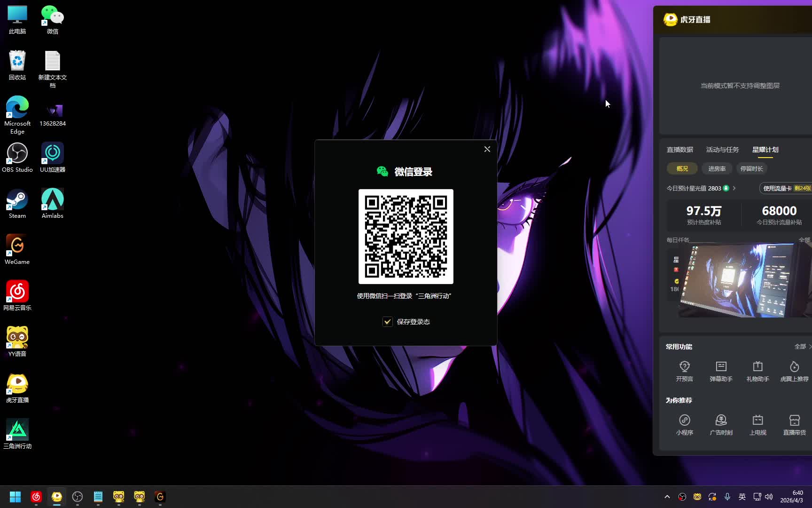Switch to the 活动与任务 tab

point(722,150)
